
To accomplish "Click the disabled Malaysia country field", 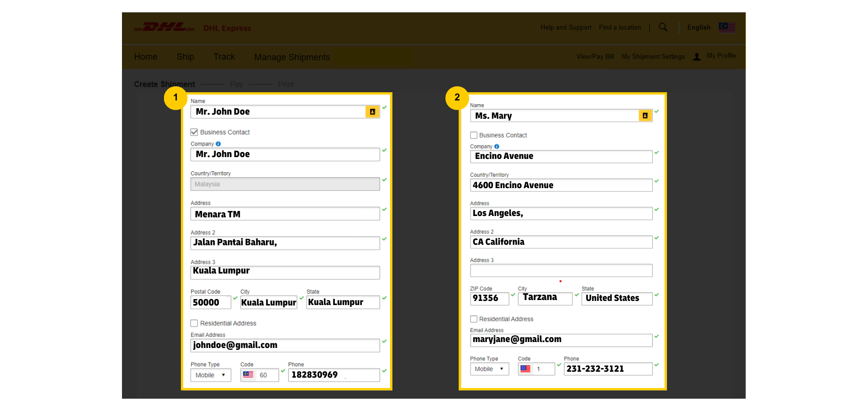I will (x=285, y=184).
